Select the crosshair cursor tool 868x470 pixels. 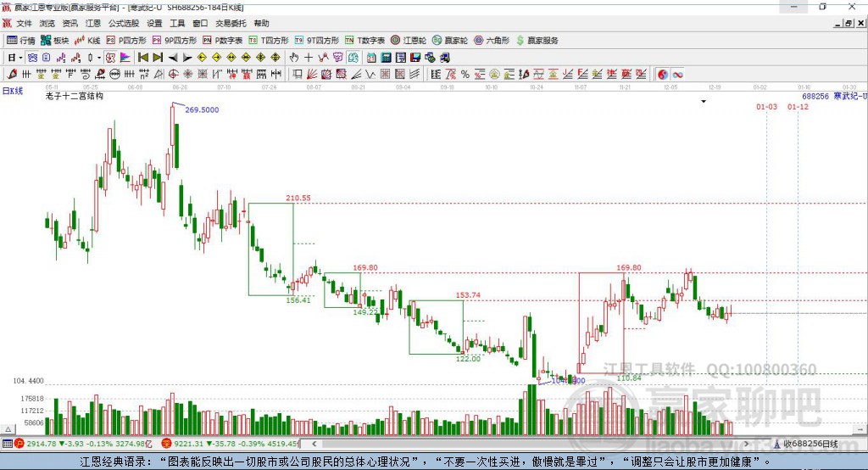pos(309,58)
